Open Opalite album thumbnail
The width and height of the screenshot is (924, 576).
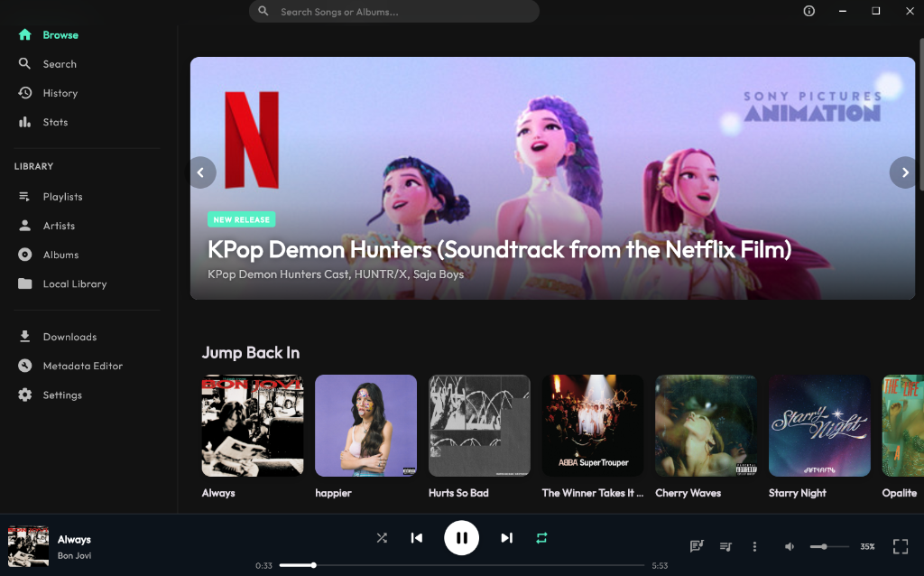click(x=901, y=425)
